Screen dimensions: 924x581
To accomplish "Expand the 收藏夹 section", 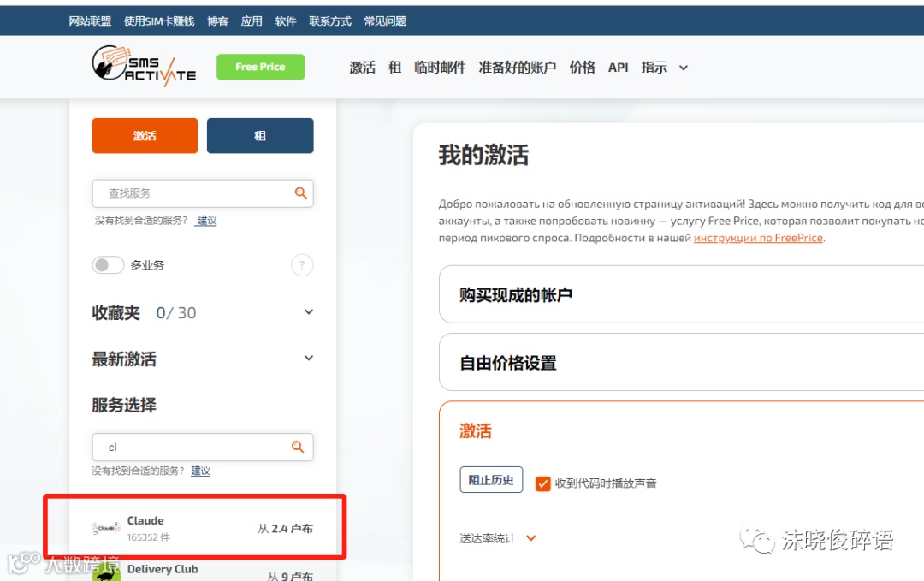I will point(308,311).
